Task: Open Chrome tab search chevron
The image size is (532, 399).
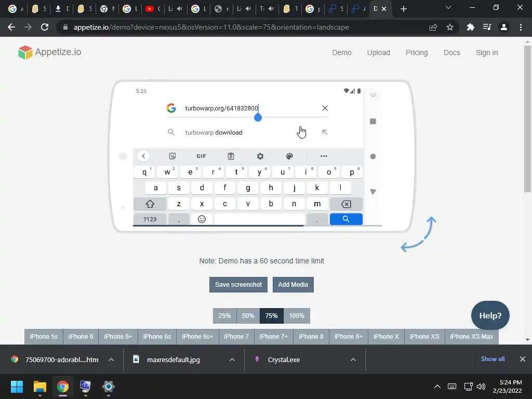Action: [448, 7]
